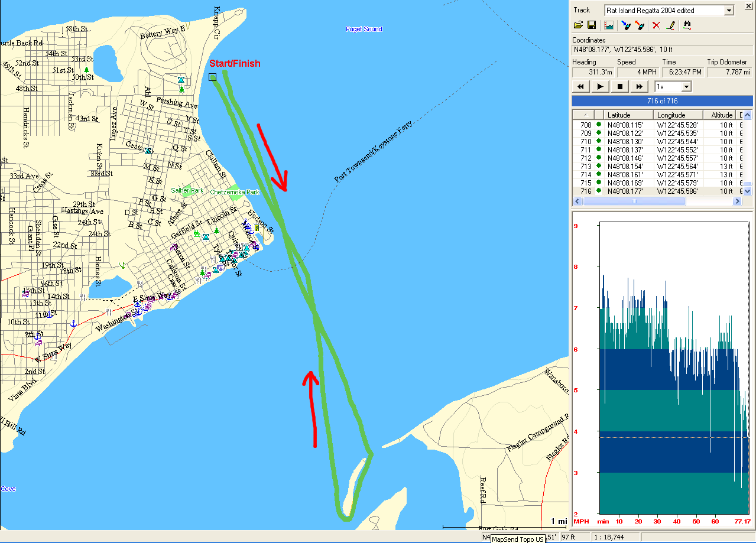
Task: Click the point list's scroll up arrow
Action: coord(747,115)
